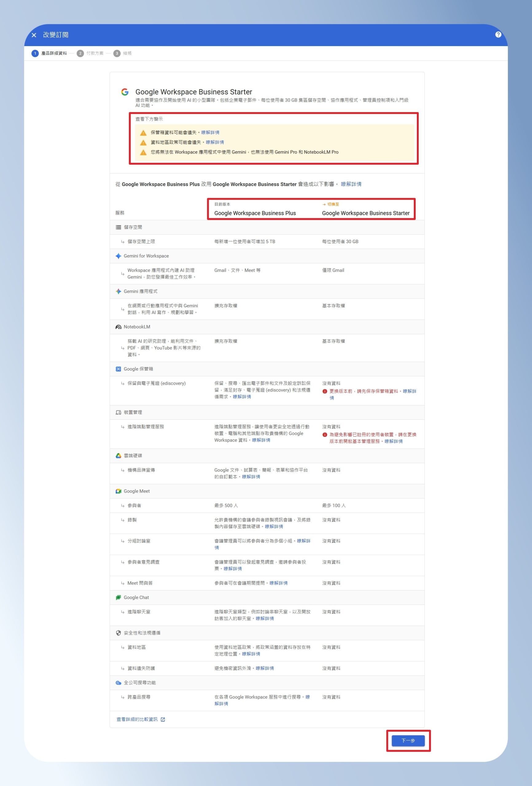This screenshot has height=786, width=532.
Task: Click the Gemini 應用程式 icon
Action: pos(118,291)
